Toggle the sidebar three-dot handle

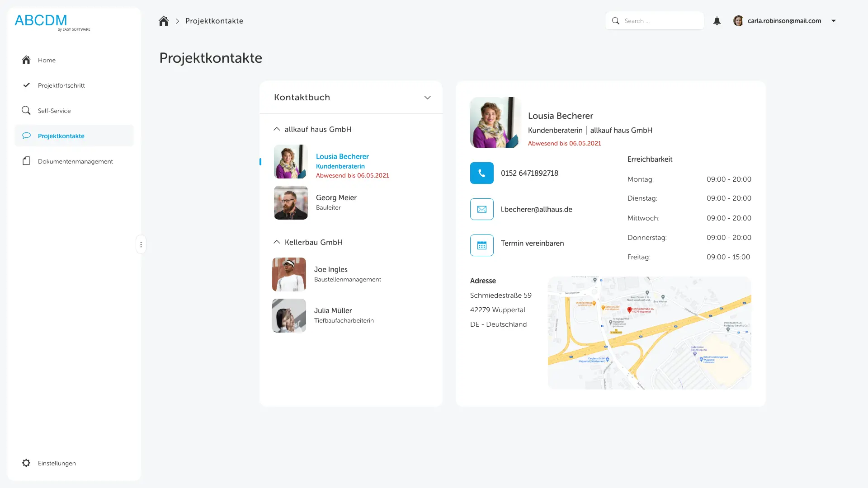click(x=141, y=244)
